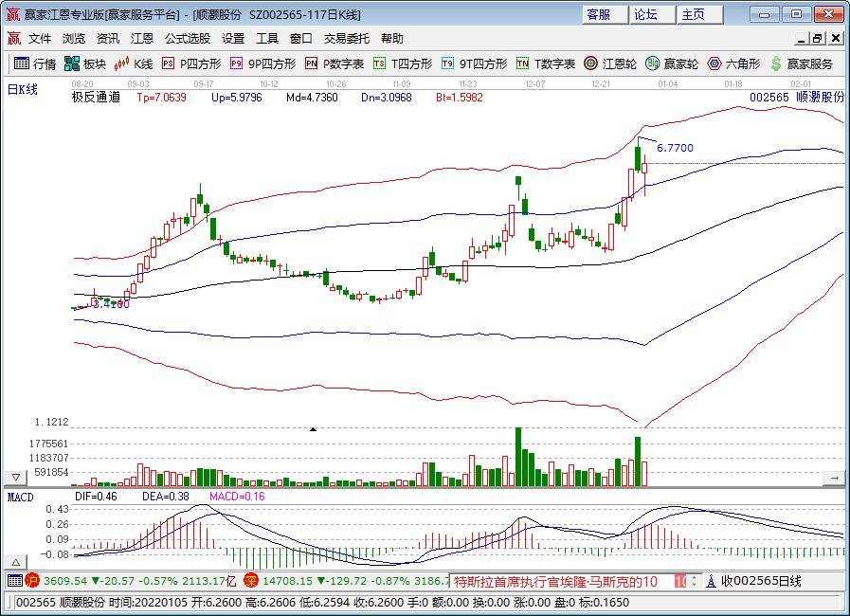The width and height of the screenshot is (850, 616).
Task: Click the Tesla news ticker headline
Action: tap(555, 582)
